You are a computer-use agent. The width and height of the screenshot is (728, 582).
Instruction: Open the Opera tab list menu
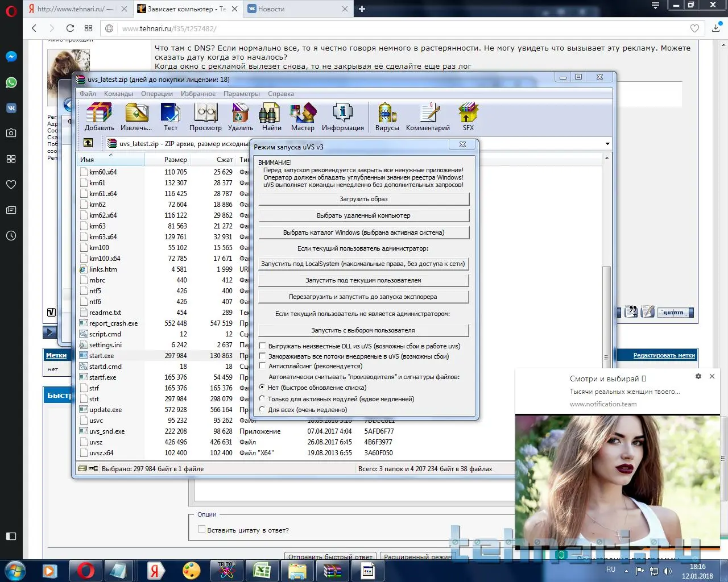click(655, 6)
